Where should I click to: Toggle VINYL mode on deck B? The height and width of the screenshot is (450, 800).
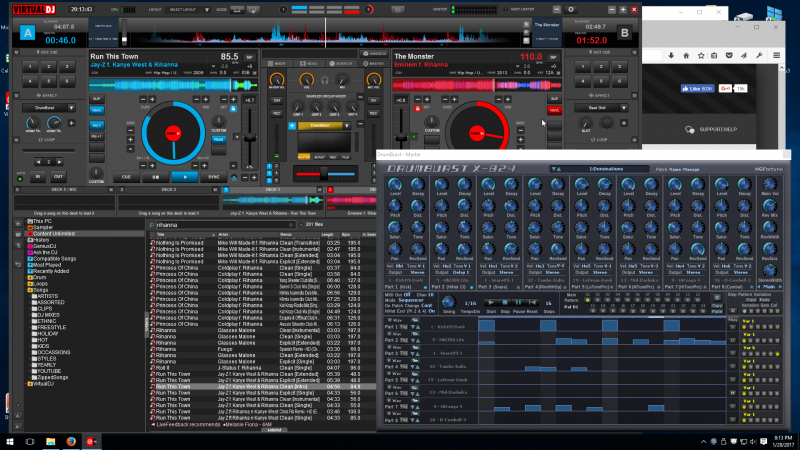(x=554, y=110)
